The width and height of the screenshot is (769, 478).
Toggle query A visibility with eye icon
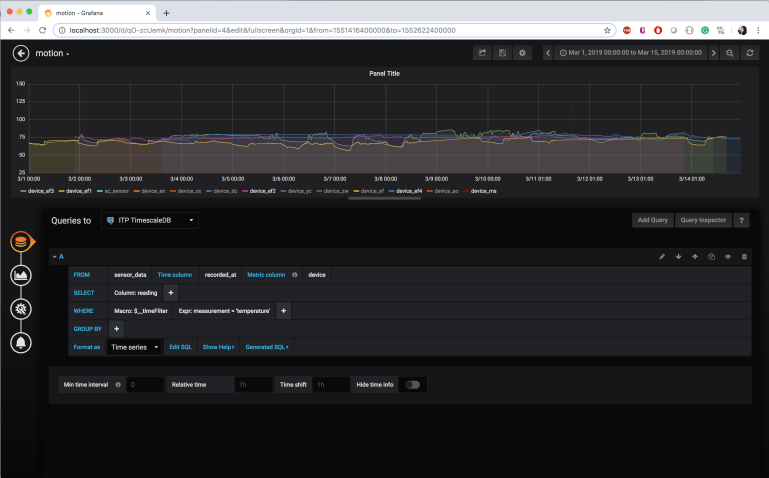pyautogui.click(x=728, y=257)
